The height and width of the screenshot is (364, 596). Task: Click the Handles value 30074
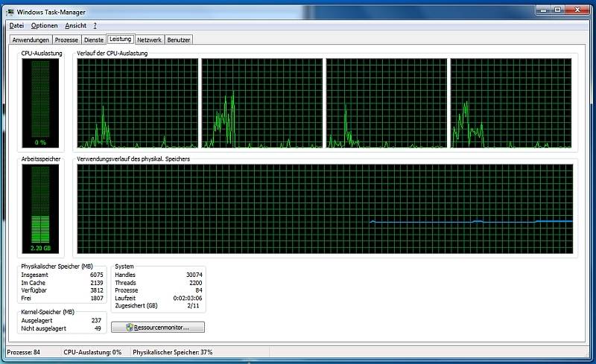pyautogui.click(x=194, y=275)
